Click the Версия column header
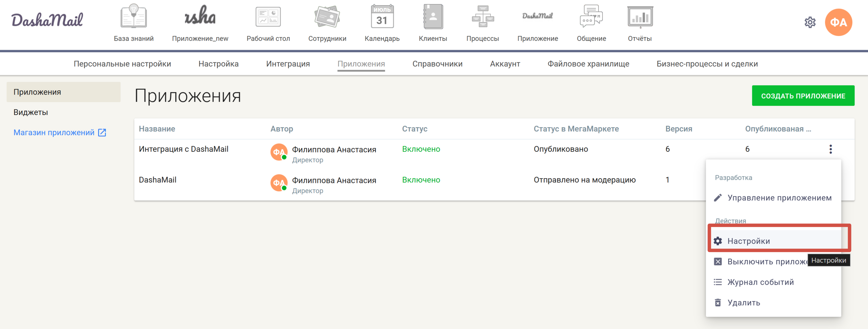Viewport: 868px width, 329px height. click(678, 129)
